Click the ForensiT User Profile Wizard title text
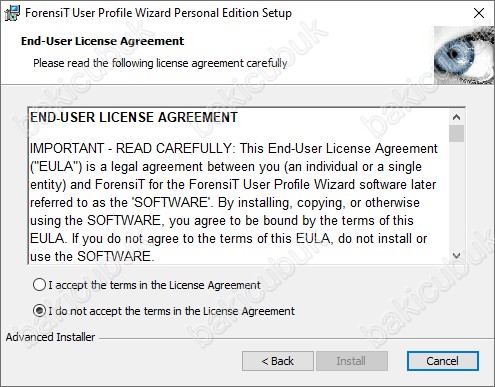This screenshot has height=387, width=495. tap(158, 13)
